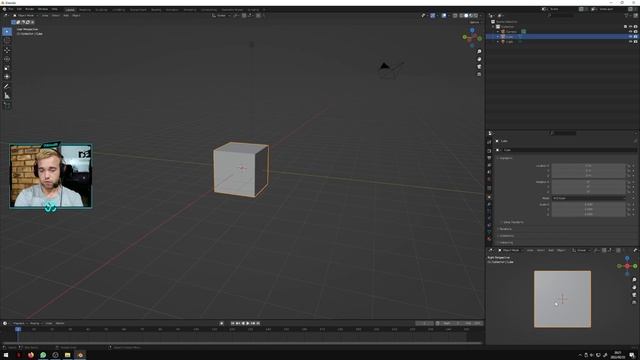The width and height of the screenshot is (640, 360).
Task: Click the Location X value field
Action: pyautogui.click(x=588, y=166)
